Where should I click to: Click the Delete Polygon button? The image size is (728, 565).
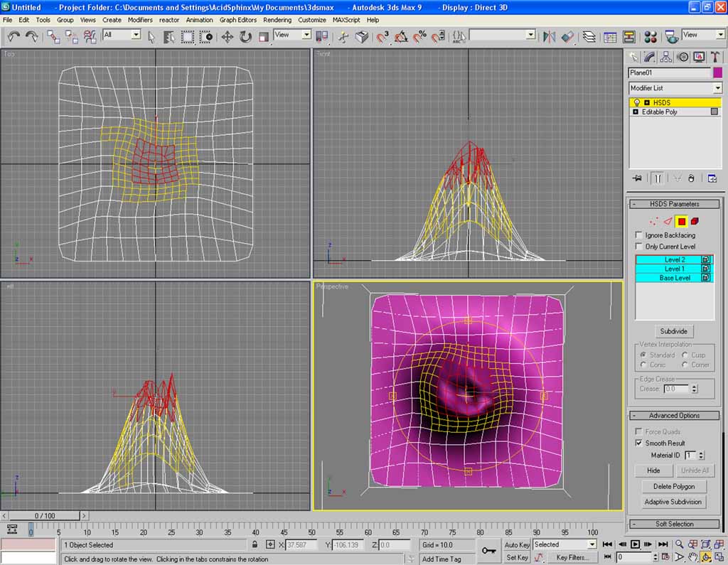[x=673, y=486]
